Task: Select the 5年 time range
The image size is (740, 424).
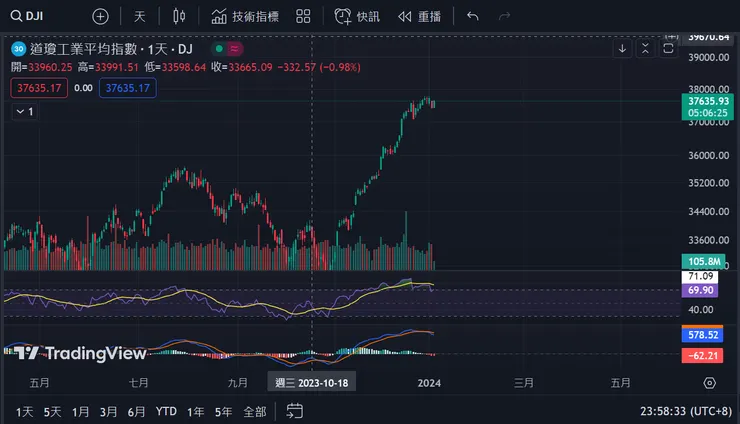Action: point(223,412)
